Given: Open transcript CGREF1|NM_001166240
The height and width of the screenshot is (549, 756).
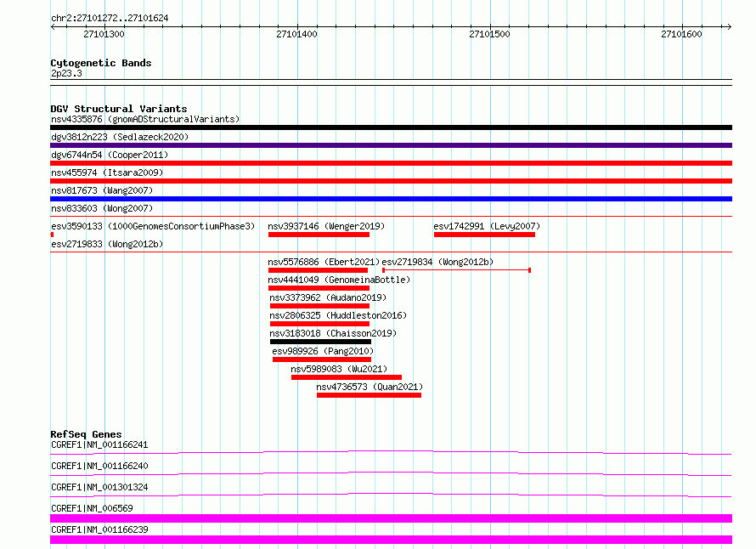Looking at the screenshot, I should (99, 466).
